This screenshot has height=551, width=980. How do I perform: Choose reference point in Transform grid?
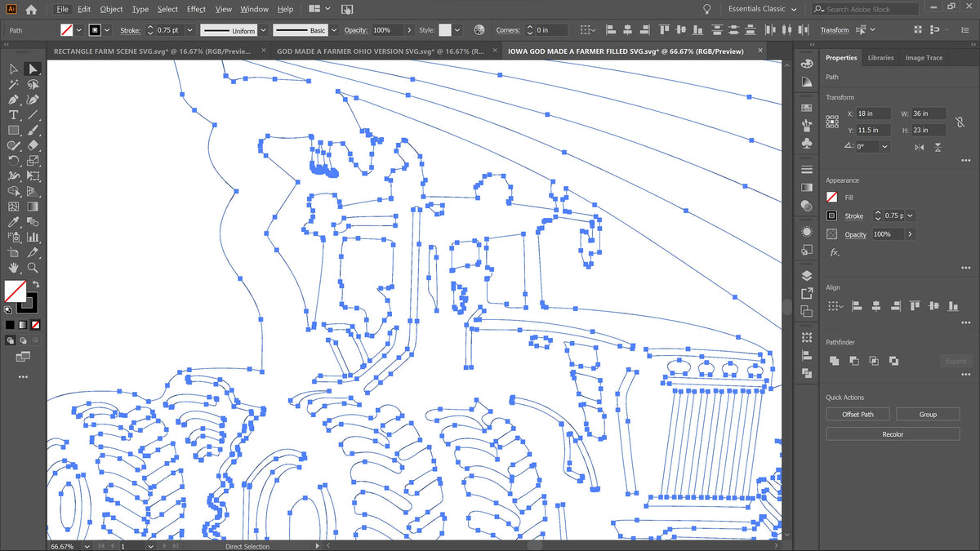tap(832, 122)
